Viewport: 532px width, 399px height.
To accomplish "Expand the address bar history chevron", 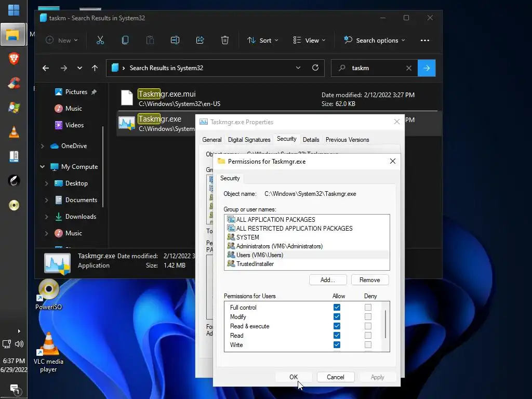I will [298, 68].
